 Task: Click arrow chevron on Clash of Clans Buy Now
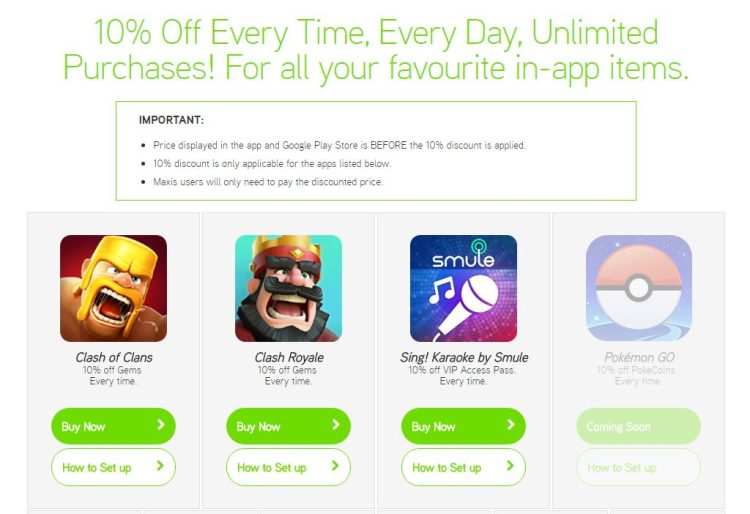click(161, 425)
